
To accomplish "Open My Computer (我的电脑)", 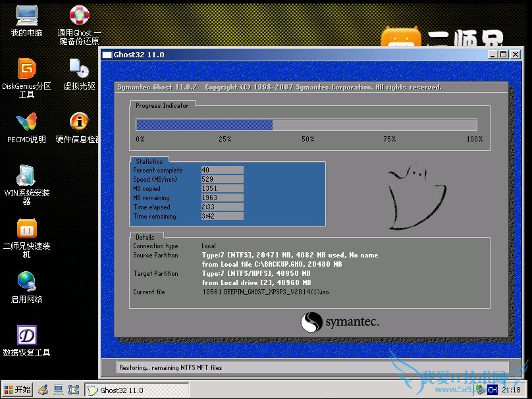I will [x=26, y=18].
